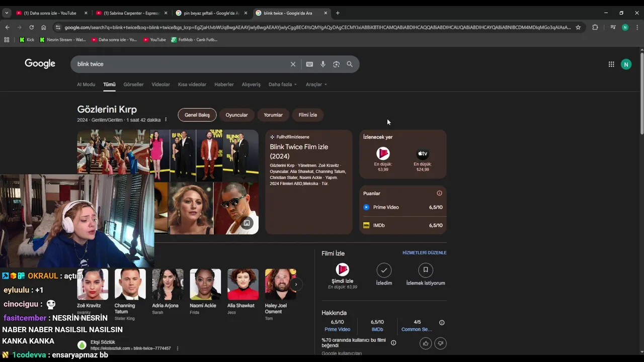Open a new browser tab

338,13
